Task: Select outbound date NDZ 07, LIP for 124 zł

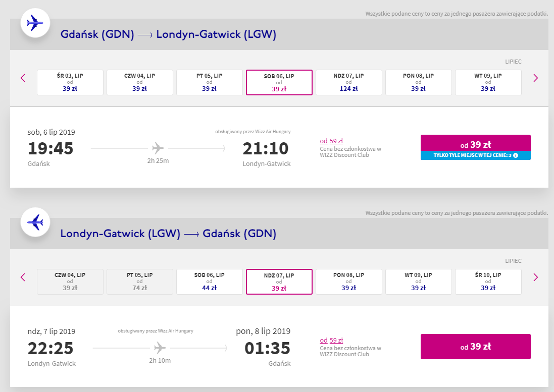Action: pyautogui.click(x=349, y=82)
